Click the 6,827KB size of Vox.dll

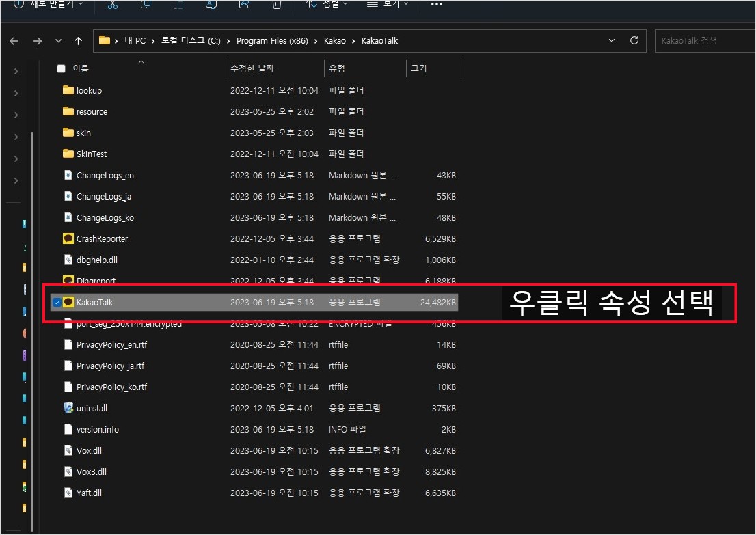pos(440,451)
